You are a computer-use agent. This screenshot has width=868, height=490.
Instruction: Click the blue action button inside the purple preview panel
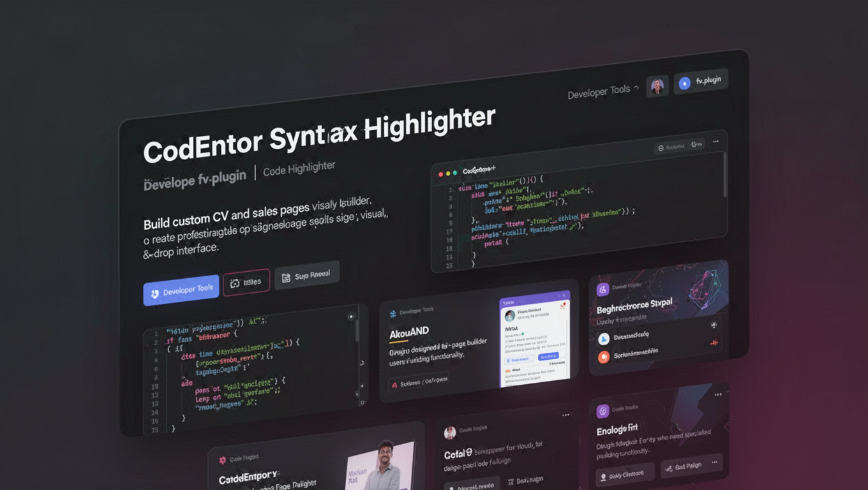(x=548, y=355)
